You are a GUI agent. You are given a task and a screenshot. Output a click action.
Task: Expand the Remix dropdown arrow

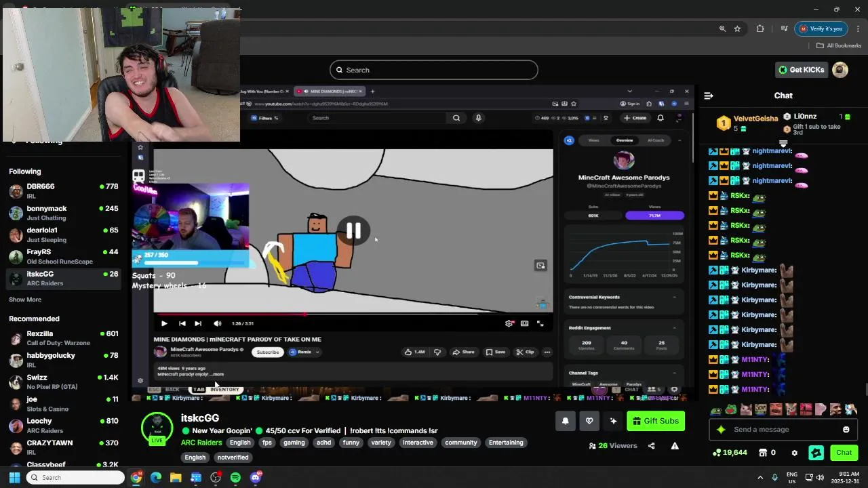pyautogui.click(x=317, y=352)
